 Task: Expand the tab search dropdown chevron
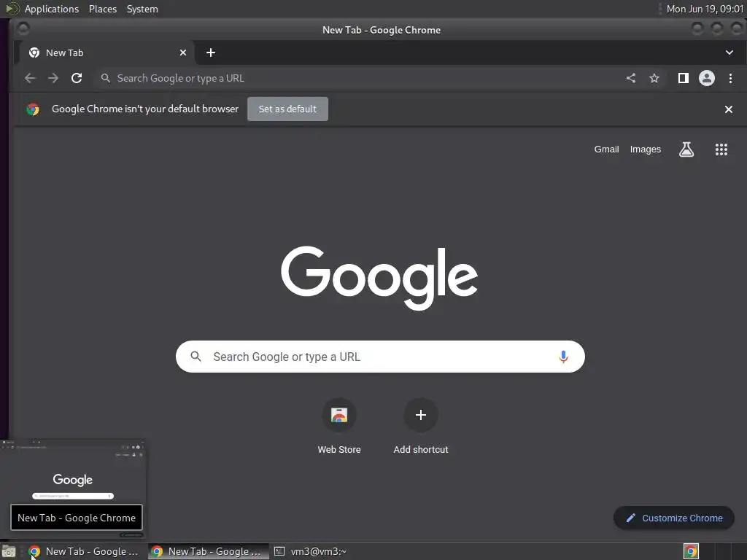pos(729,52)
